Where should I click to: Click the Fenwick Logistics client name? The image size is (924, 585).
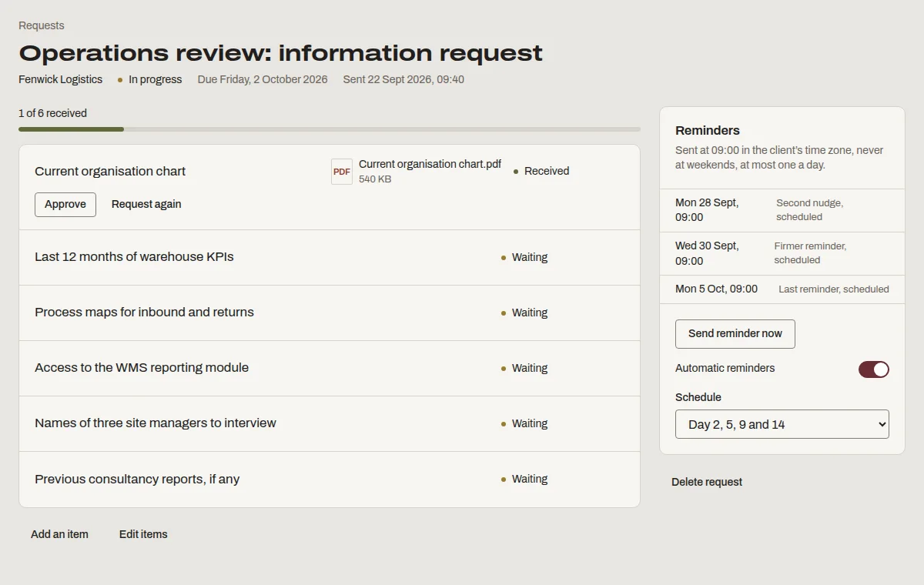click(x=60, y=79)
